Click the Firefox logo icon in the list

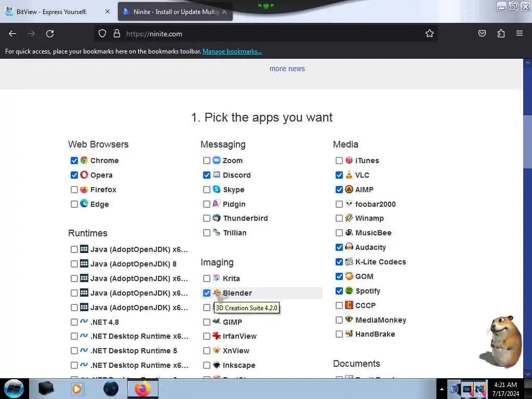click(84, 189)
